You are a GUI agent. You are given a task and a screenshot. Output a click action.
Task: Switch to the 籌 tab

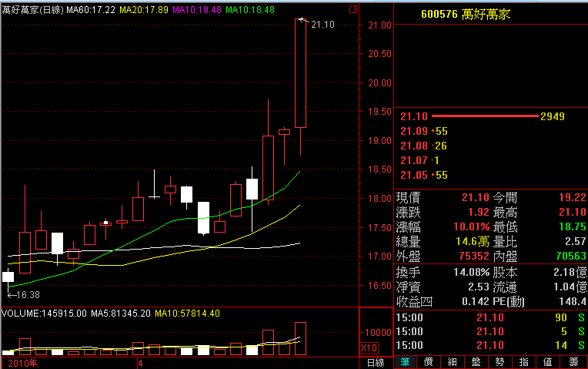coord(573,362)
